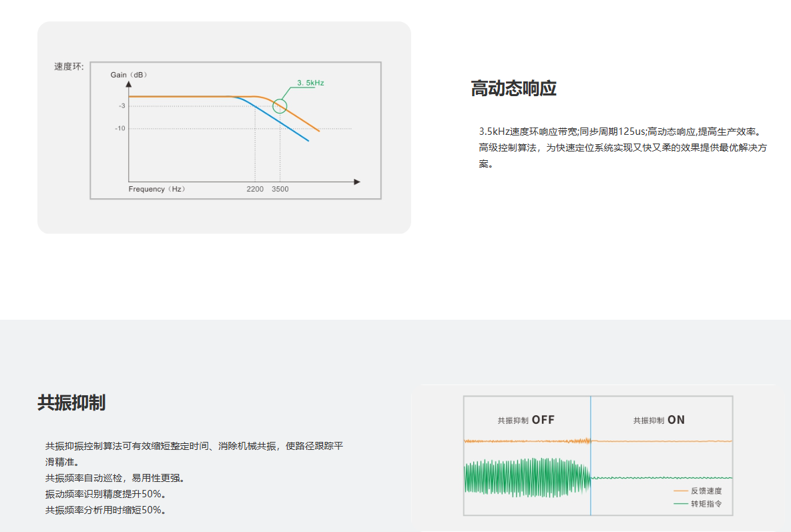Expand the 共振抑制 comparison chart
Screen dimensions: 791x532
point(598,454)
